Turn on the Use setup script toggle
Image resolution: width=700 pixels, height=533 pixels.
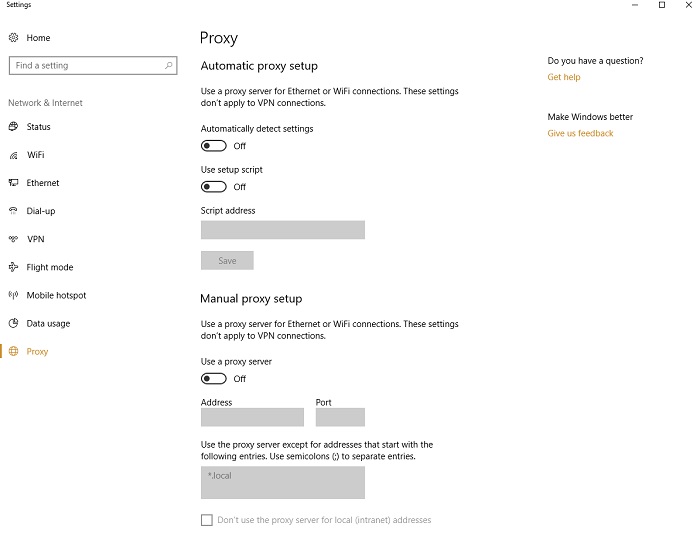(x=213, y=187)
